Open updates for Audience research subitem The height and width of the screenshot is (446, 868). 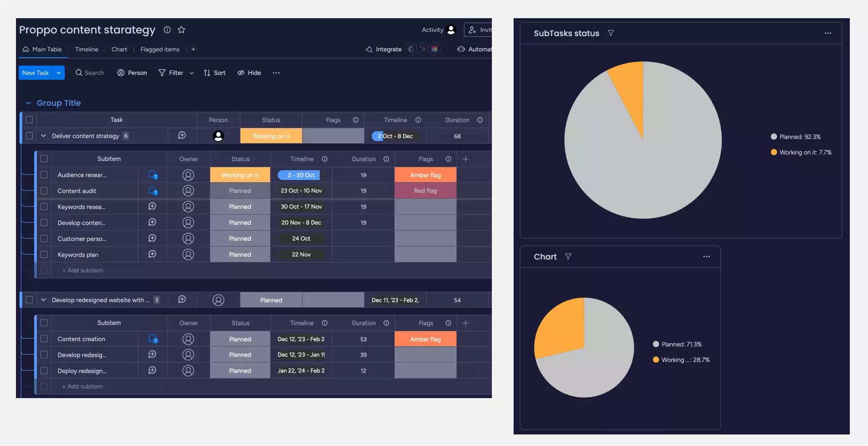pyautogui.click(x=153, y=175)
